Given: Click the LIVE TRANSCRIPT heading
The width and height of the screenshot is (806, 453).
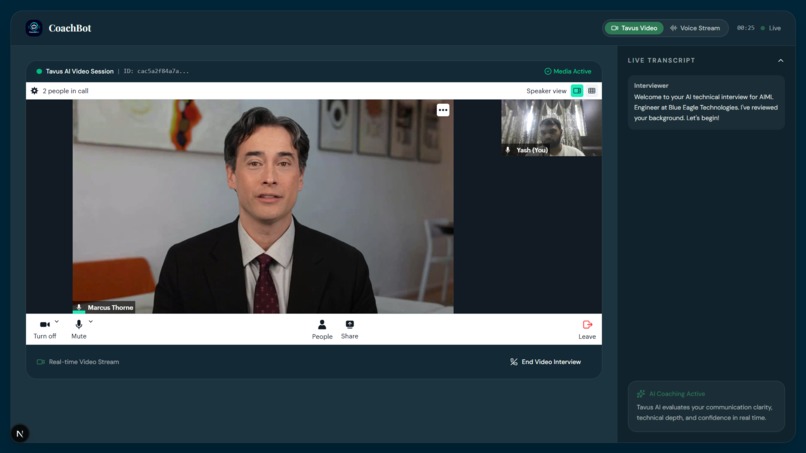Looking at the screenshot, I should pos(661,61).
